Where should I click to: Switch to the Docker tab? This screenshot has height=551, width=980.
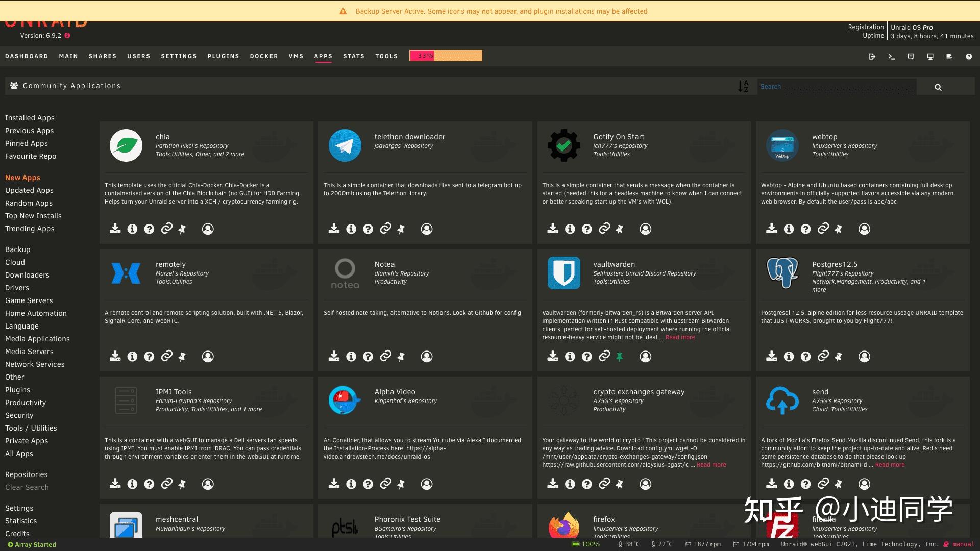[x=264, y=56]
